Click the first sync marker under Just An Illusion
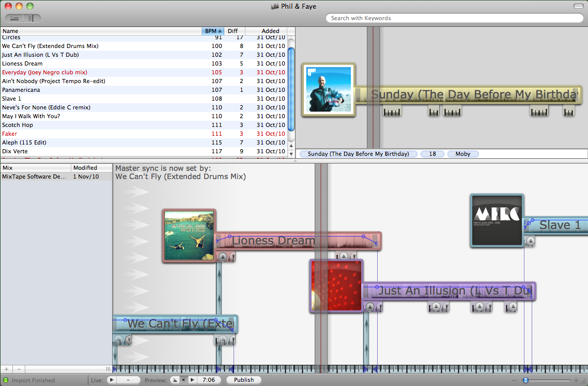588x386 pixels. (x=370, y=307)
